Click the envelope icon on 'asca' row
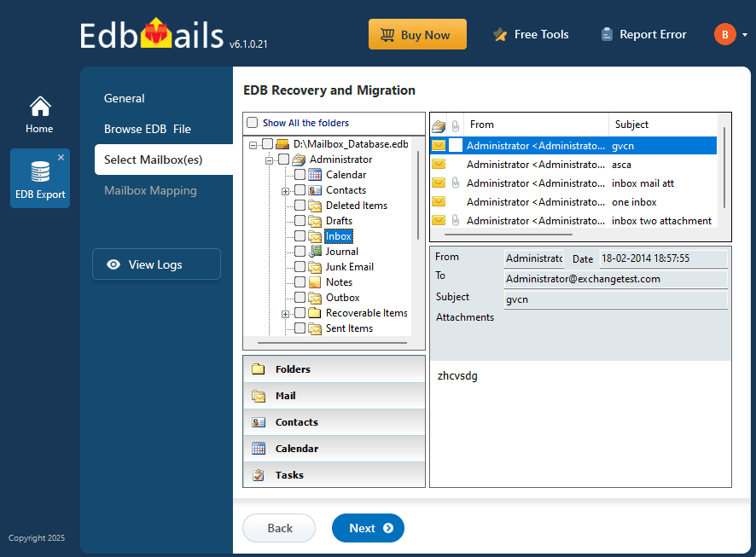This screenshot has height=557, width=756. (439, 165)
